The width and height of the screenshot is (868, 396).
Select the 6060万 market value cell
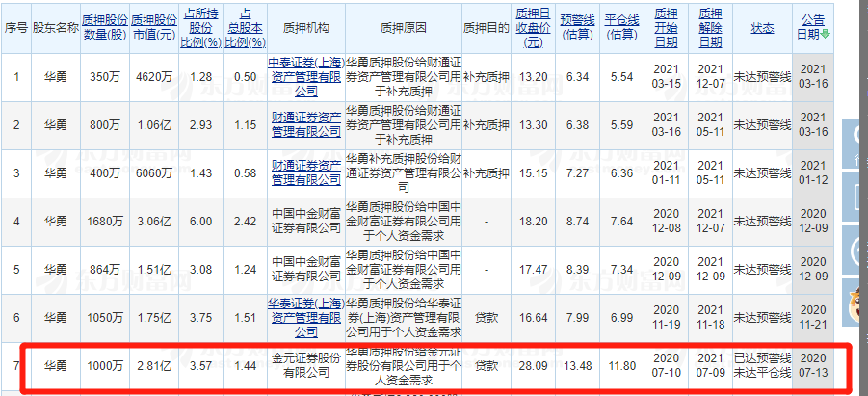pyautogui.click(x=154, y=173)
